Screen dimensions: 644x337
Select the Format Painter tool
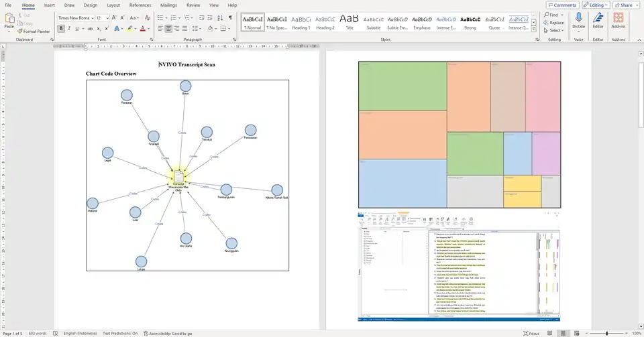(x=34, y=31)
